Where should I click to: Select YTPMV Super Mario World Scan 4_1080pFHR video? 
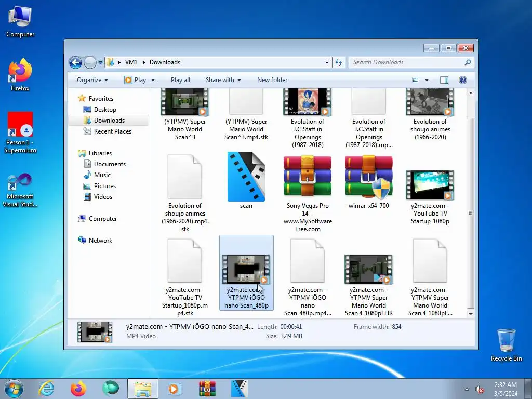coord(369,285)
